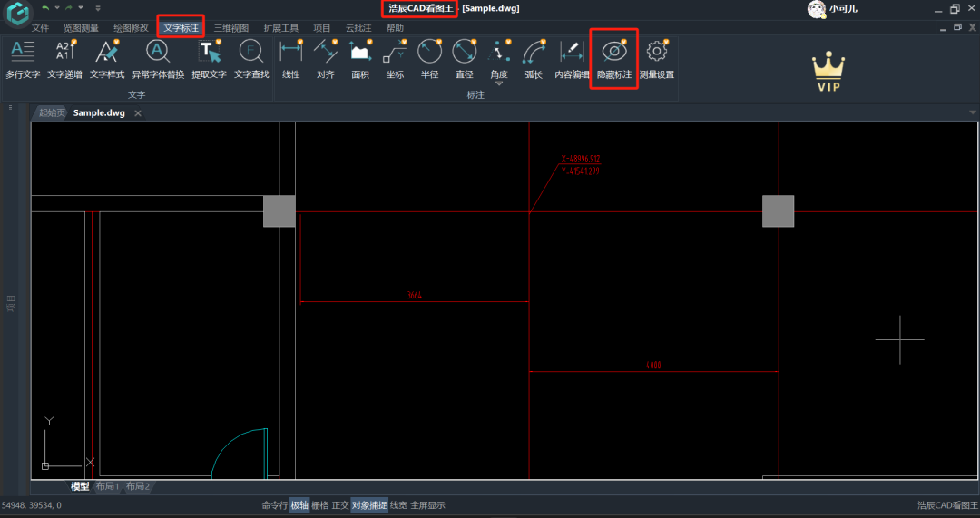Activate the 提取文字 extract text tool
Viewport: 980px width, 518px height.
(x=209, y=59)
